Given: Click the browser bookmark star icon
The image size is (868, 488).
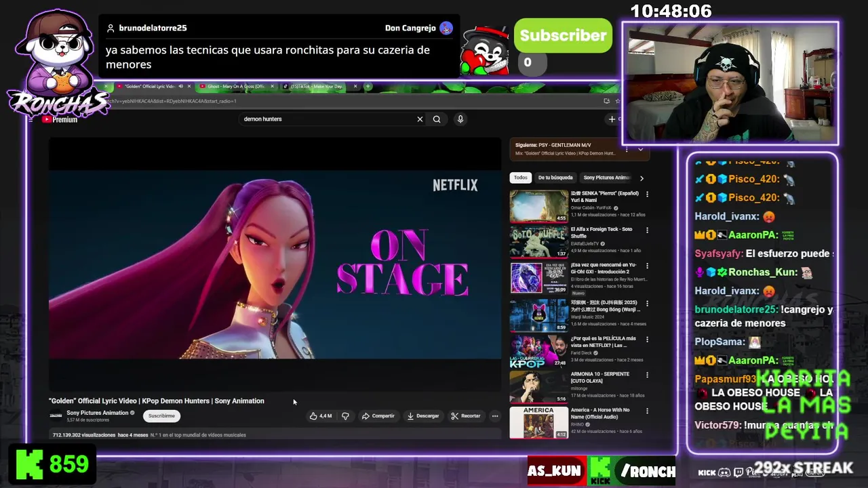Looking at the screenshot, I should 617,101.
